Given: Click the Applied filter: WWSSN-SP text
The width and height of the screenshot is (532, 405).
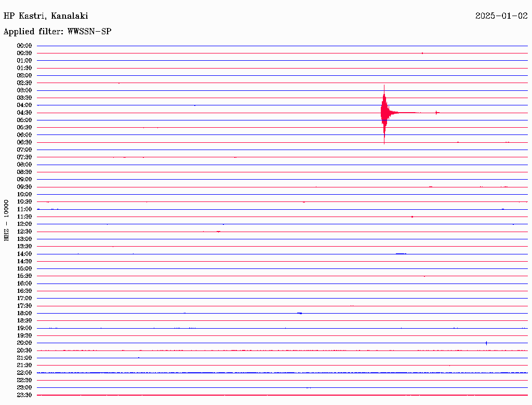Looking at the screenshot, I should coord(57,32).
